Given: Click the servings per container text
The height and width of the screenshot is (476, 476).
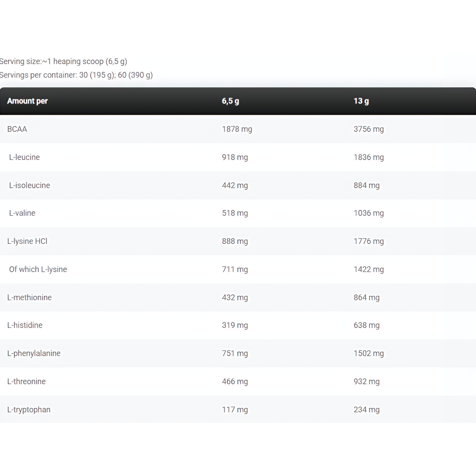Looking at the screenshot, I should pos(76,75).
